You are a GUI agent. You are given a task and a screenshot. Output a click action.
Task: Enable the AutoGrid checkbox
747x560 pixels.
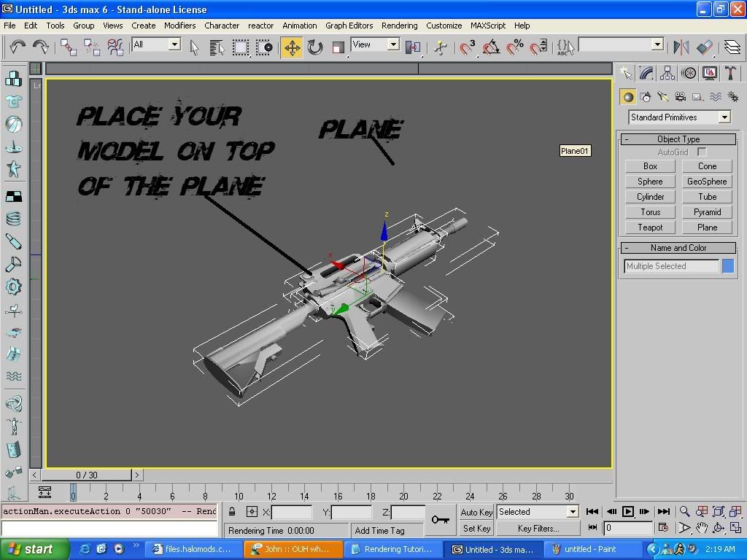coord(702,152)
